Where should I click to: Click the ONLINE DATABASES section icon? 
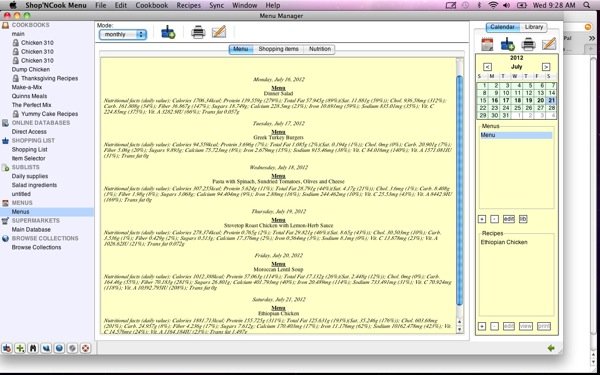coord(5,123)
